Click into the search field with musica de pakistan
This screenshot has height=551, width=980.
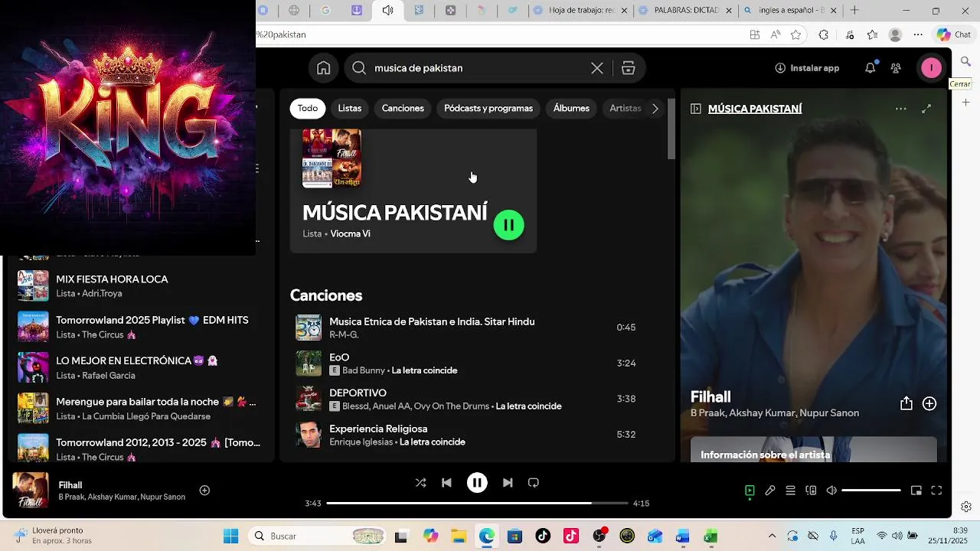pos(479,68)
